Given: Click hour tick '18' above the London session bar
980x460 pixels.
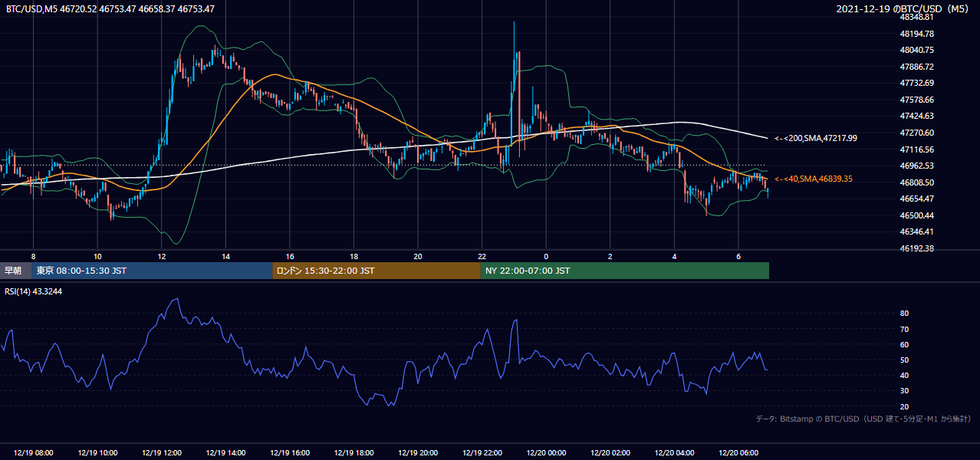Looking at the screenshot, I should [354, 256].
